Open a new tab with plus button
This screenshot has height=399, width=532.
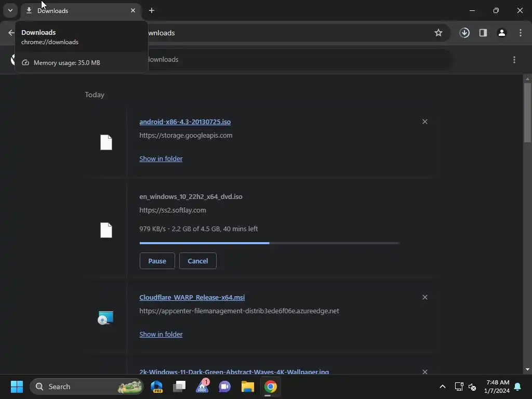pos(152,10)
